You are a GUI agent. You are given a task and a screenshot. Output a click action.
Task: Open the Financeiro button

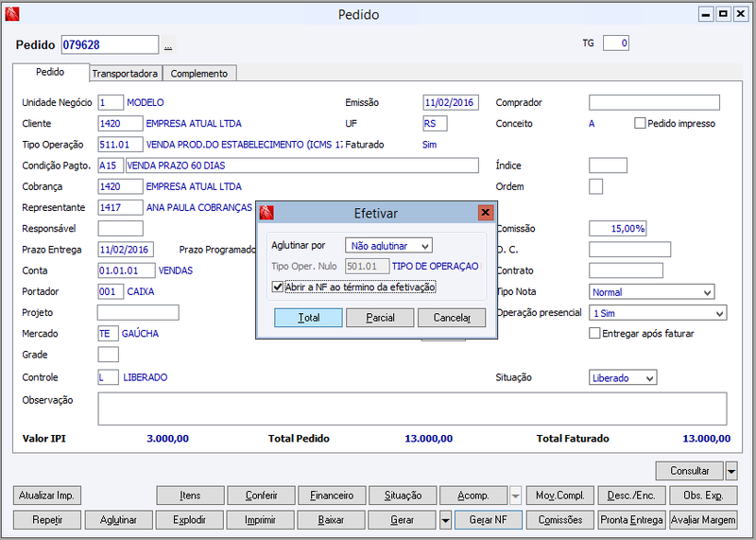(332, 496)
